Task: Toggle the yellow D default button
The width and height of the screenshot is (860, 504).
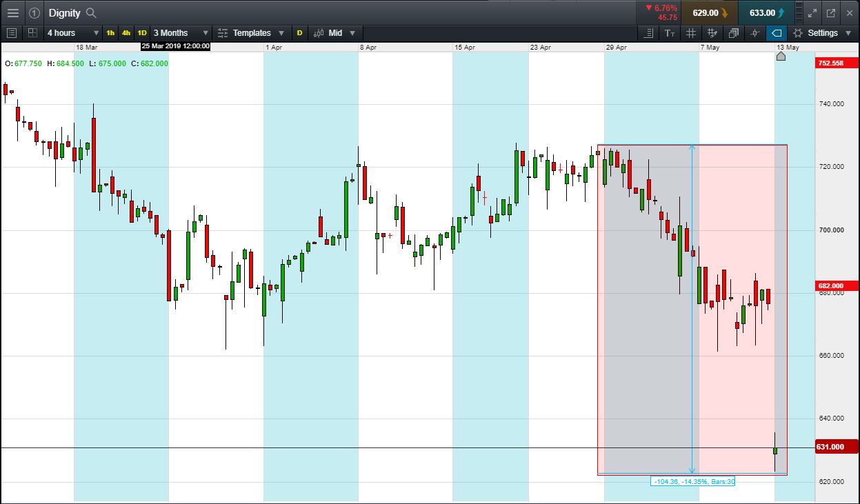Action: 299,33
